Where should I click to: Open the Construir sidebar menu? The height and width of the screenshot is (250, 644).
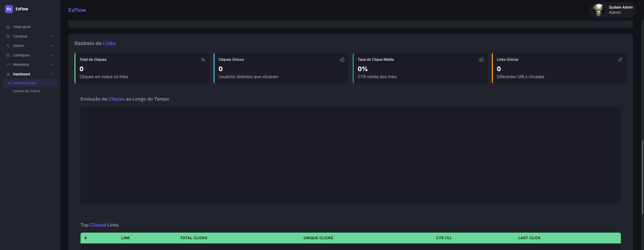point(30,36)
